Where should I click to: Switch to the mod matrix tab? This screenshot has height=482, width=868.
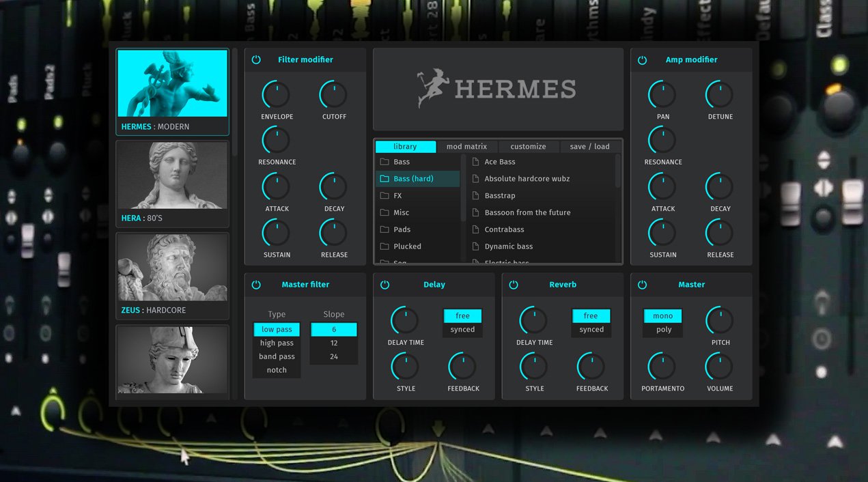[467, 145]
